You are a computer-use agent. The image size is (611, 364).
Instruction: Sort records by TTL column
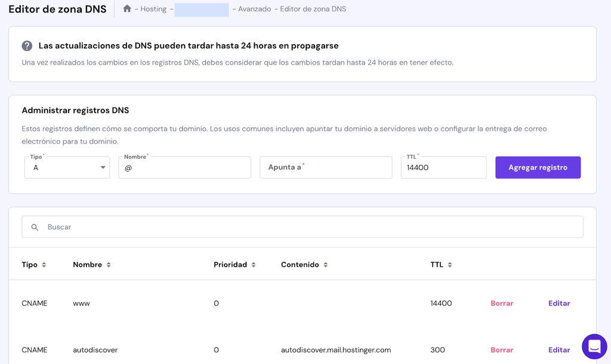click(449, 265)
